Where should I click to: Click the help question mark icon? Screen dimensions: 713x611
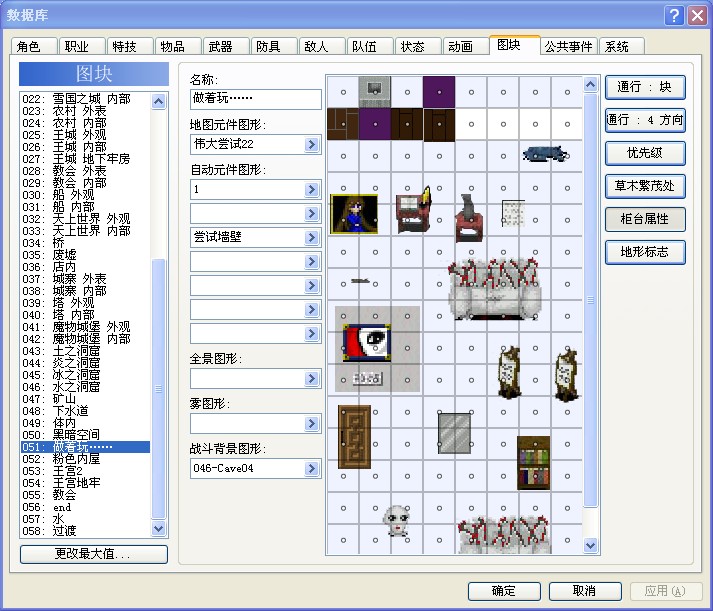tap(674, 15)
